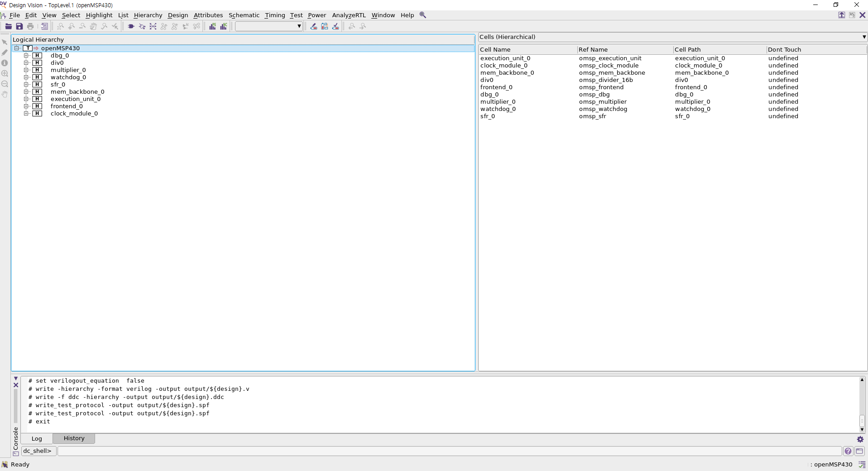Expand the mem_backbone_0 hierarchy node

pos(26,92)
